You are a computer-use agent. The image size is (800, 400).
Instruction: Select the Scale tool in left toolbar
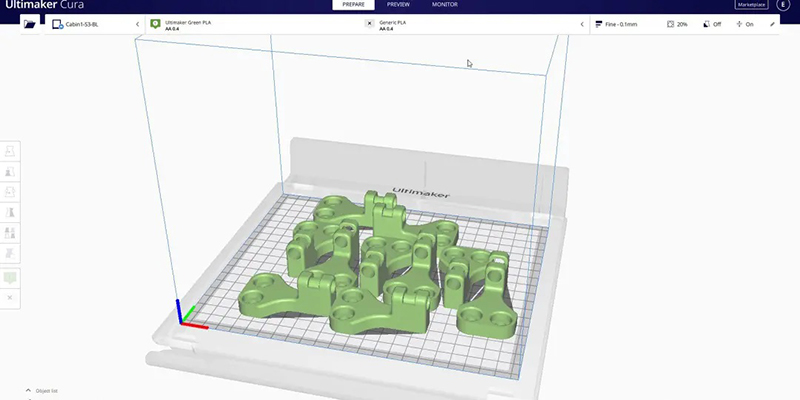[x=11, y=171]
